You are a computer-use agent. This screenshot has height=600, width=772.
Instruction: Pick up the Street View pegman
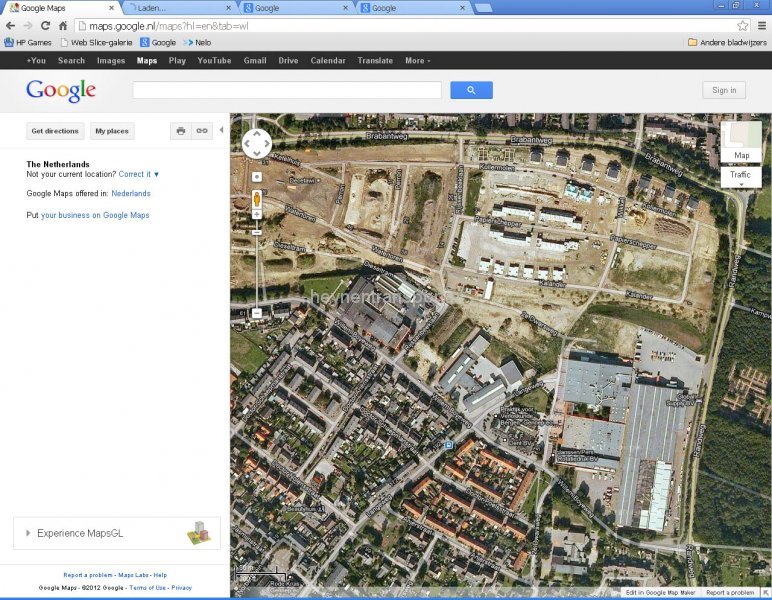pos(257,199)
